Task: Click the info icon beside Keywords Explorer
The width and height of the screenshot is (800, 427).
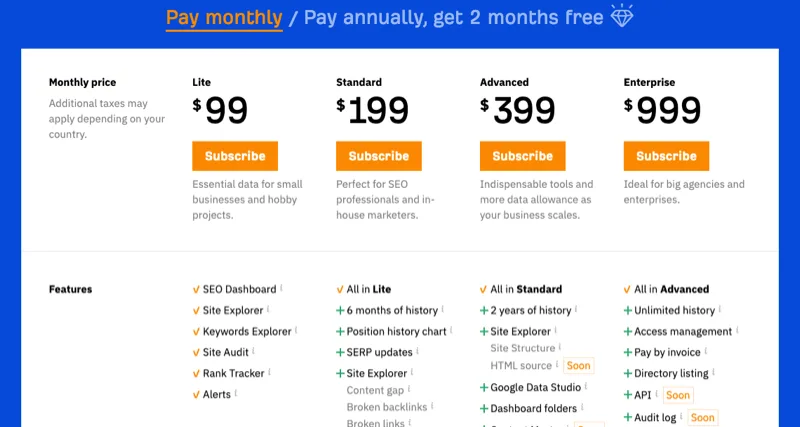Action: [298, 330]
